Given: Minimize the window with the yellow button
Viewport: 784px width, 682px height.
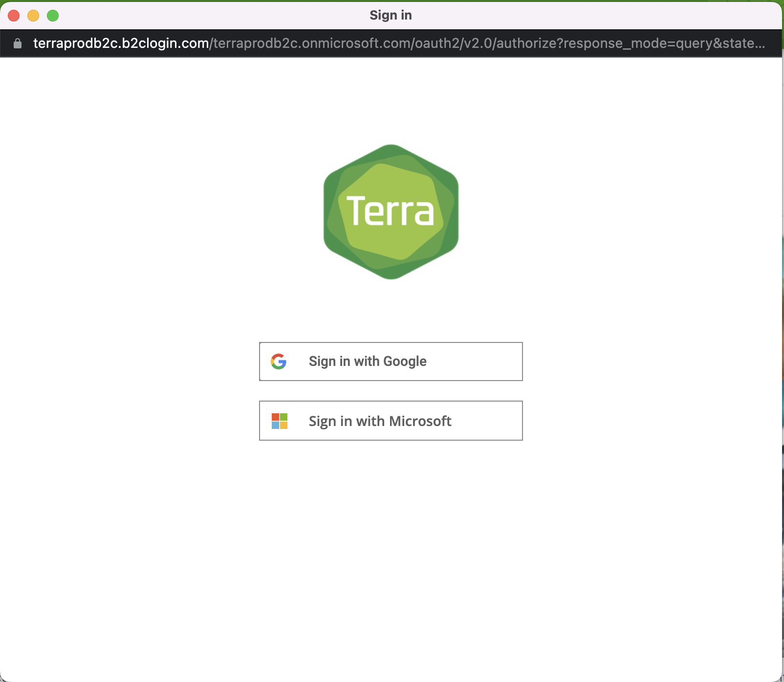Looking at the screenshot, I should (x=33, y=16).
